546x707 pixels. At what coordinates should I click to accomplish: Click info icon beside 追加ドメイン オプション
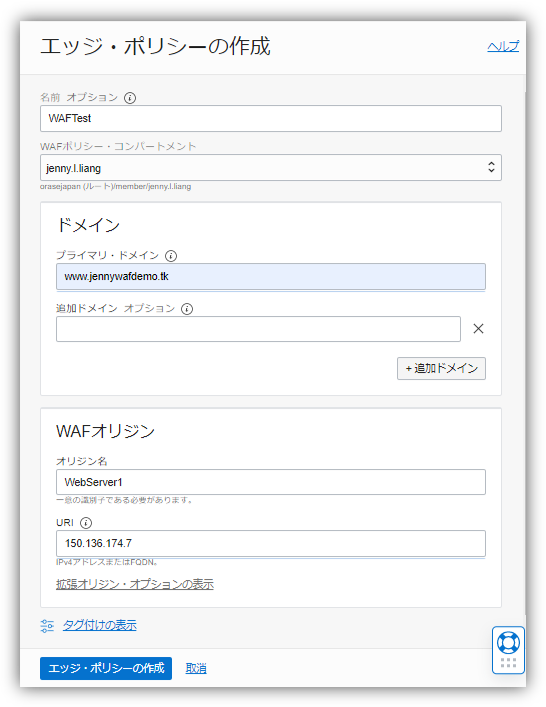(x=187, y=309)
